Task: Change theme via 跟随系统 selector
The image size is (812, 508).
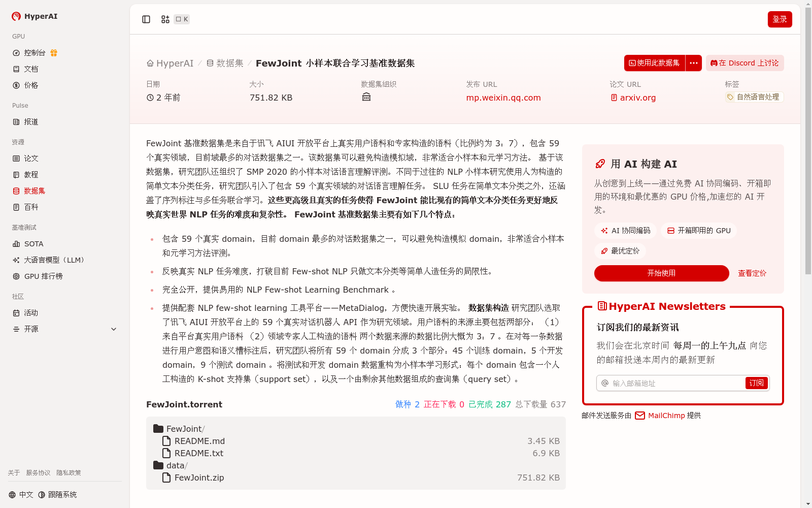Action: click(x=57, y=495)
